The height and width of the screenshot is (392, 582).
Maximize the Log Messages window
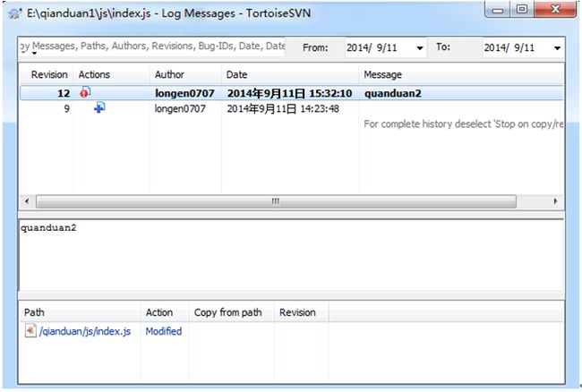522,9
